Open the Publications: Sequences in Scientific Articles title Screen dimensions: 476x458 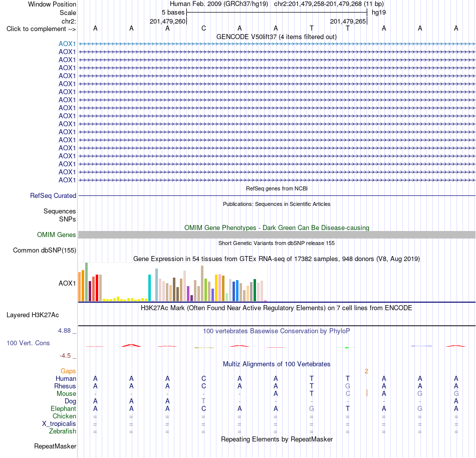pos(277,204)
